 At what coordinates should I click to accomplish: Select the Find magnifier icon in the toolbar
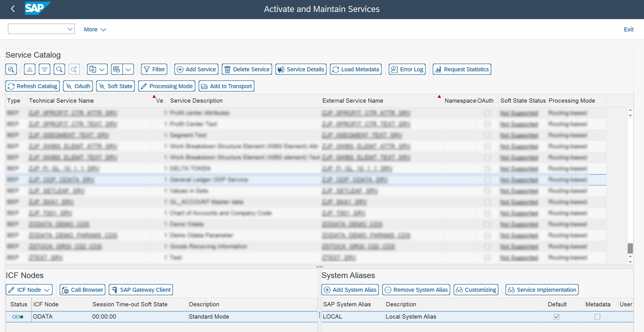pos(59,69)
